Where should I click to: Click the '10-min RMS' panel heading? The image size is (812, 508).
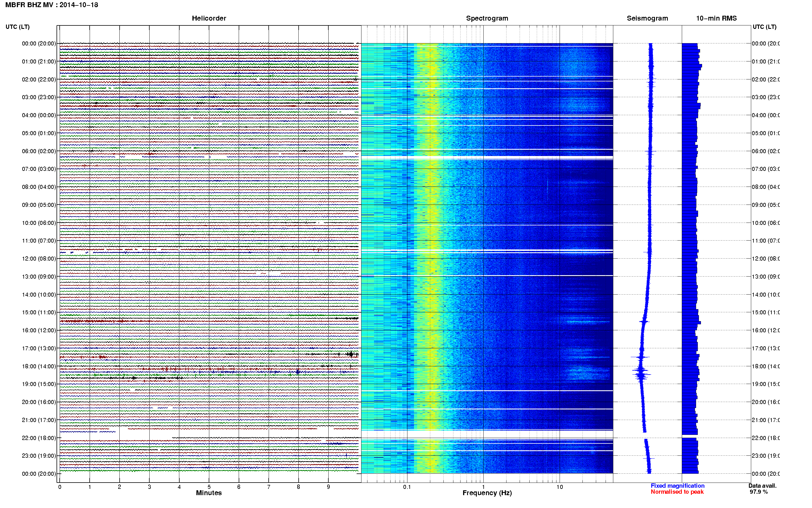pos(716,18)
